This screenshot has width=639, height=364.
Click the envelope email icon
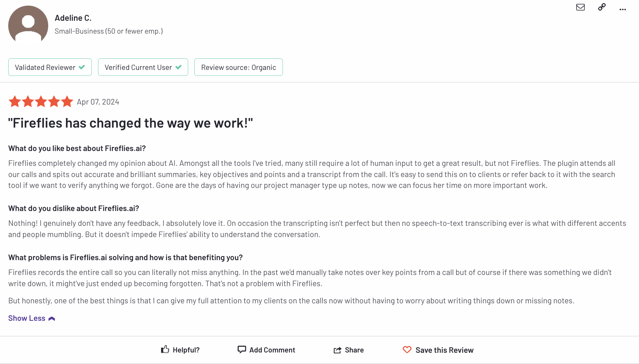[580, 7]
